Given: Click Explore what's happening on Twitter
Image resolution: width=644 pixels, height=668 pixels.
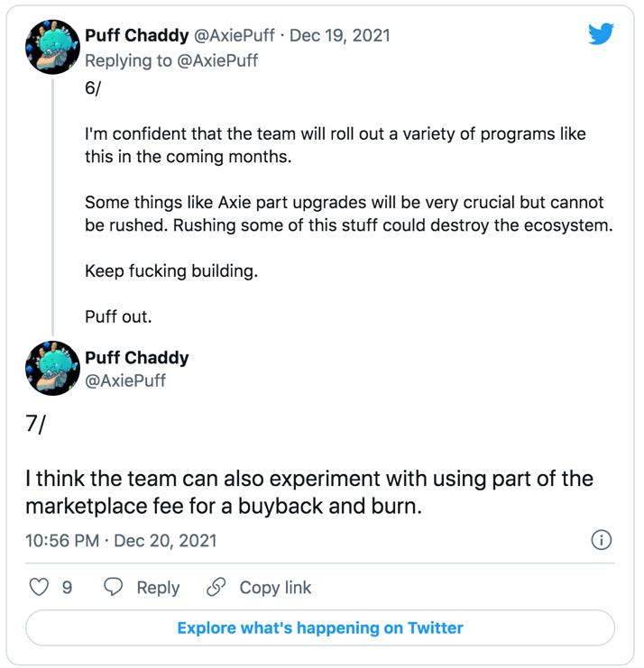Looking at the screenshot, I should (320, 627).
